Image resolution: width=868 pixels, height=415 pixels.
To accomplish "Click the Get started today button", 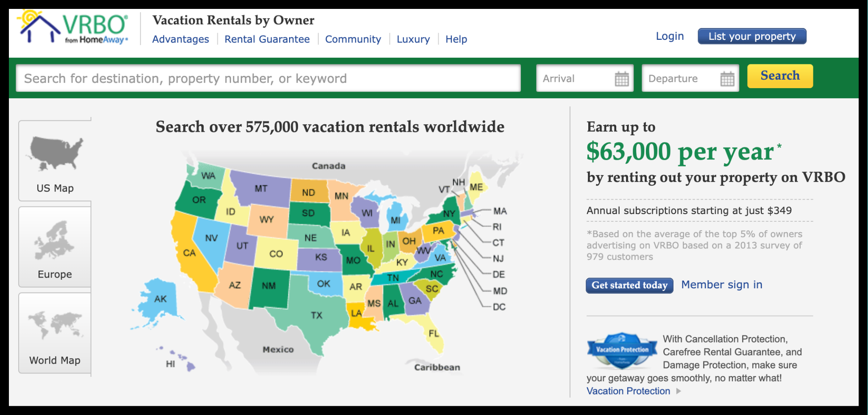I will (629, 285).
